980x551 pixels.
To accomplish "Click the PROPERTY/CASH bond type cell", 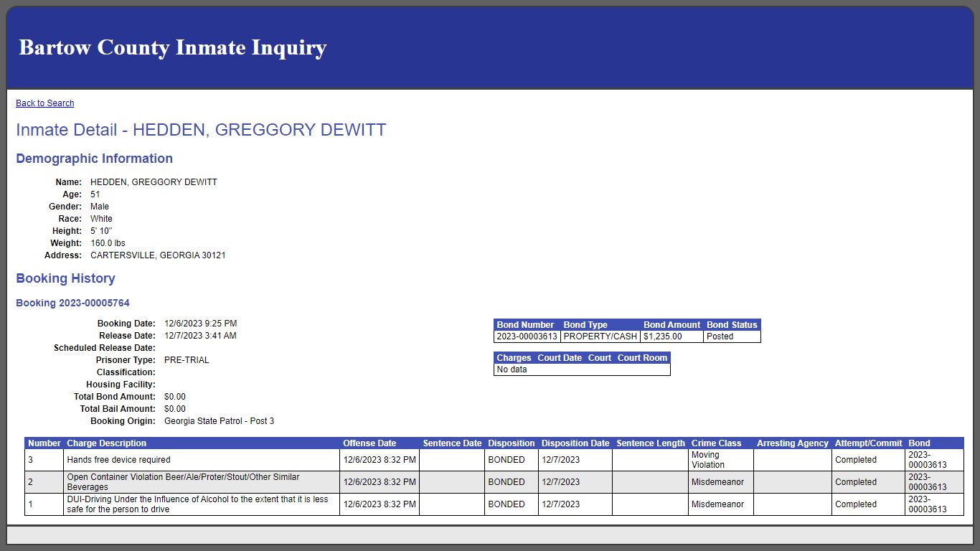I will 600,336.
